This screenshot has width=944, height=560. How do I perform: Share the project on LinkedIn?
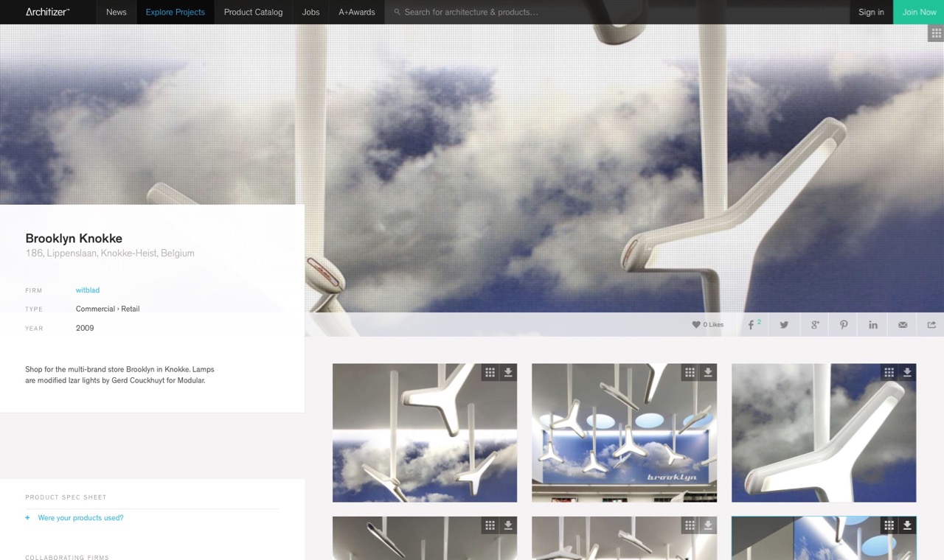tap(873, 324)
